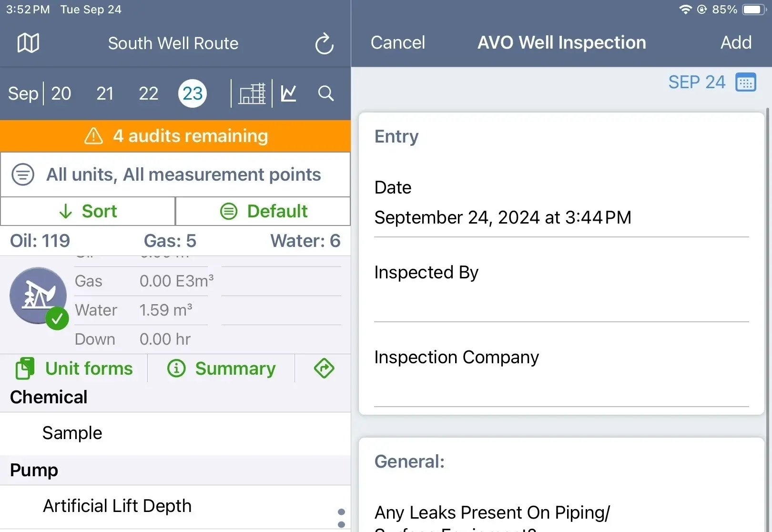
Task: Refresh the South Well Route data
Action: [x=324, y=43]
